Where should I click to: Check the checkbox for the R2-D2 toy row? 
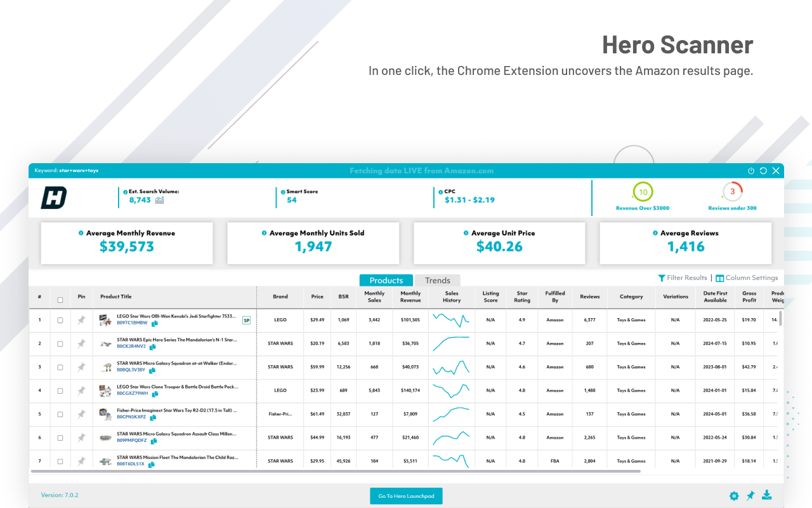(x=60, y=414)
